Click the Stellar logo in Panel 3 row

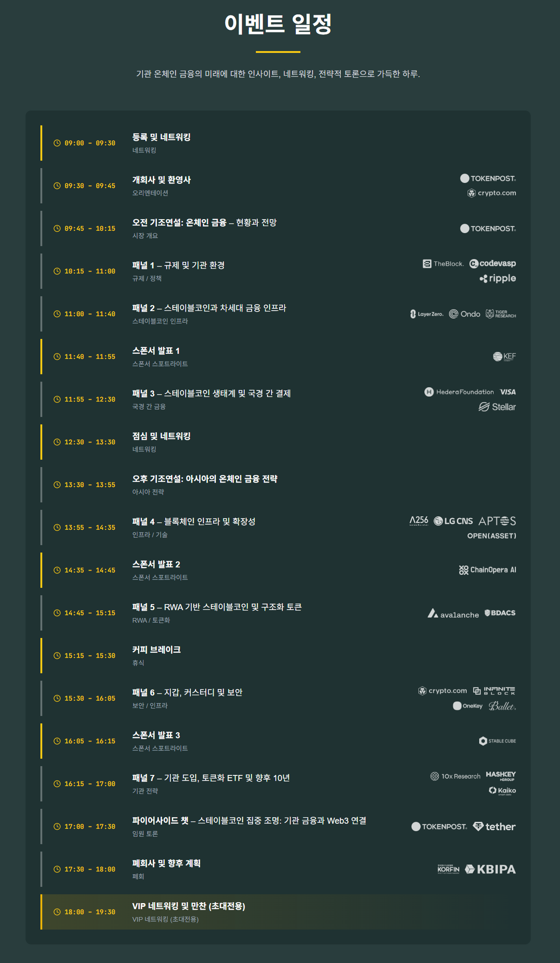tap(497, 407)
